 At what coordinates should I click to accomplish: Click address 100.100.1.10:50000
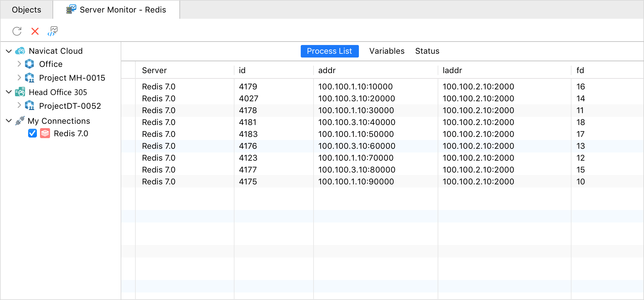click(x=356, y=134)
